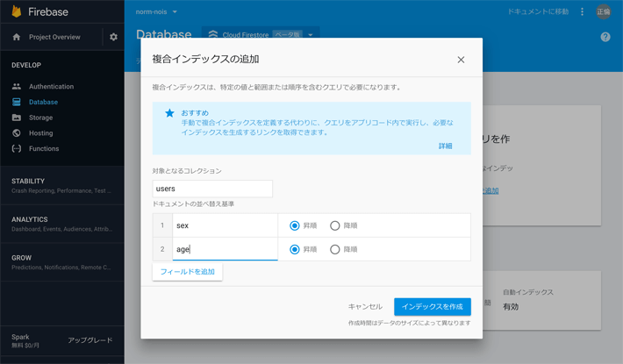Select 昇順 for the sex field
The width and height of the screenshot is (623, 364).
[295, 225]
